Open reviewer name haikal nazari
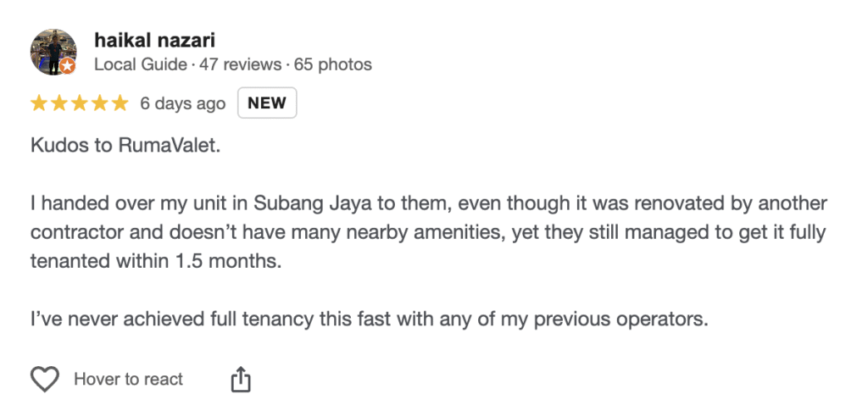 point(153,40)
